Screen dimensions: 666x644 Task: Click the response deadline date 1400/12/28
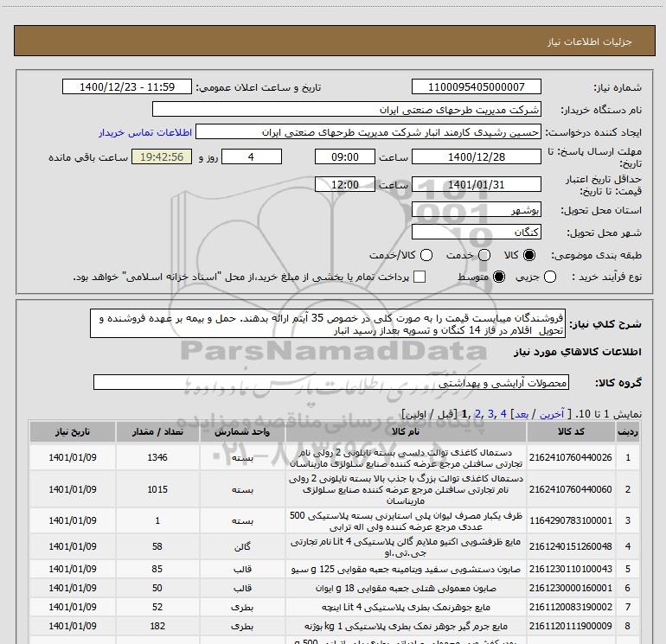(x=476, y=156)
